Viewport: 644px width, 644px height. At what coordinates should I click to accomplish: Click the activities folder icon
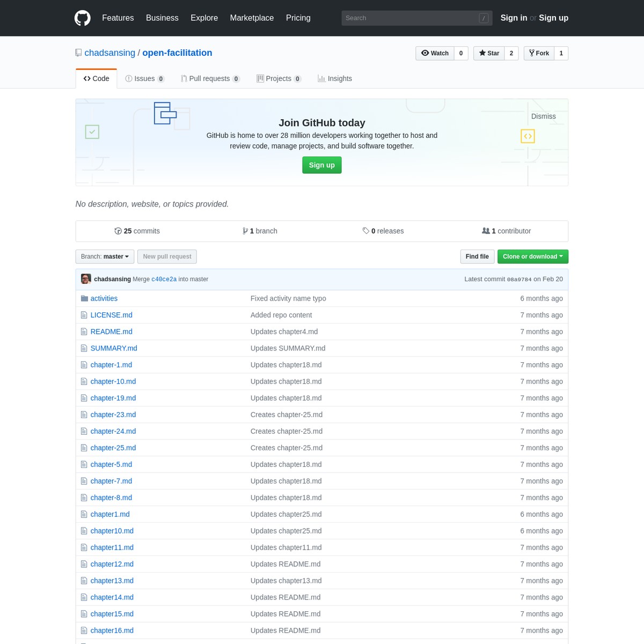(x=84, y=298)
